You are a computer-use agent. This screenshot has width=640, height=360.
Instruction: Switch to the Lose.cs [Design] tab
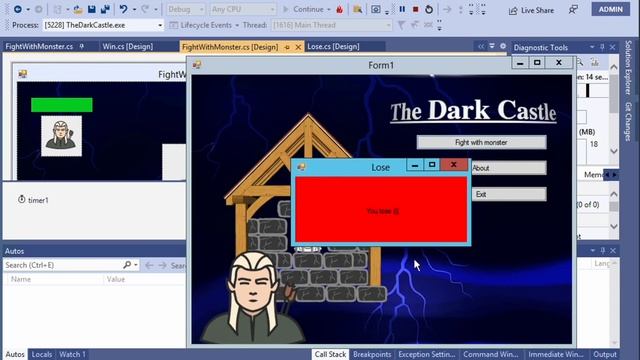333,47
